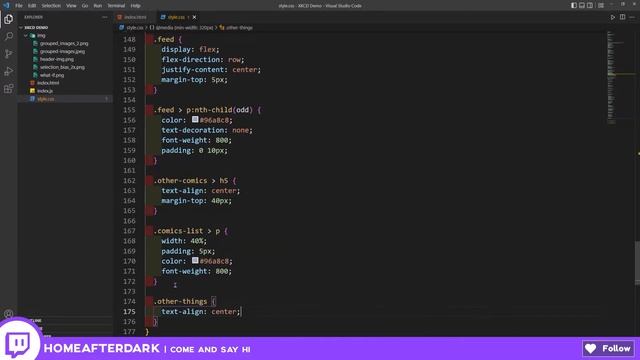Run the file with the play icon

pyautogui.click(x=613, y=17)
